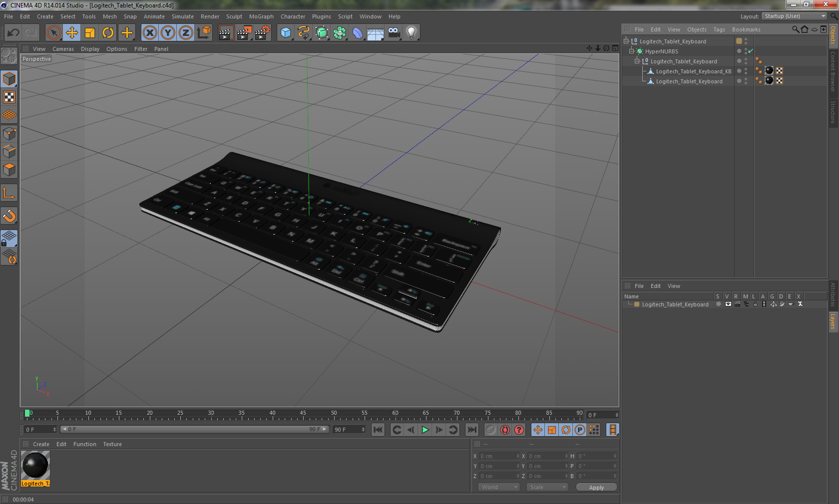This screenshot has height=504, width=839.
Task: Switch the World/Object coordinate system icon
Action: pyautogui.click(x=204, y=33)
